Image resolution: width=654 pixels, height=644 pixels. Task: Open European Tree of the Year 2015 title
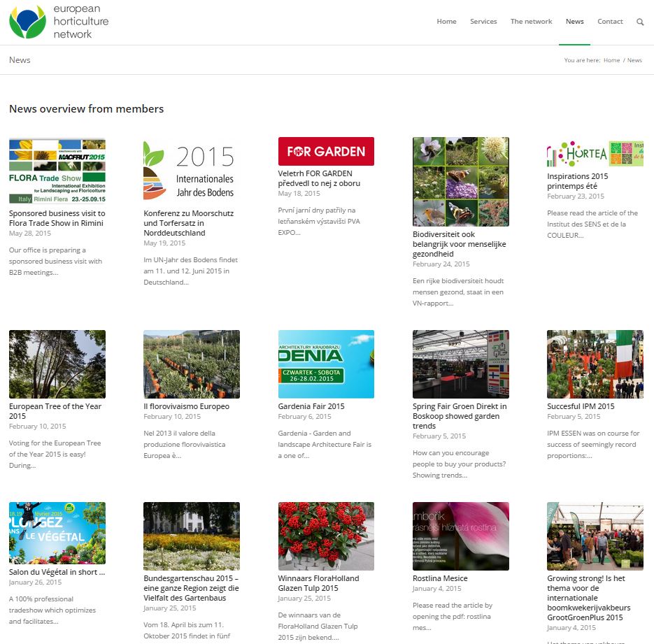click(55, 411)
